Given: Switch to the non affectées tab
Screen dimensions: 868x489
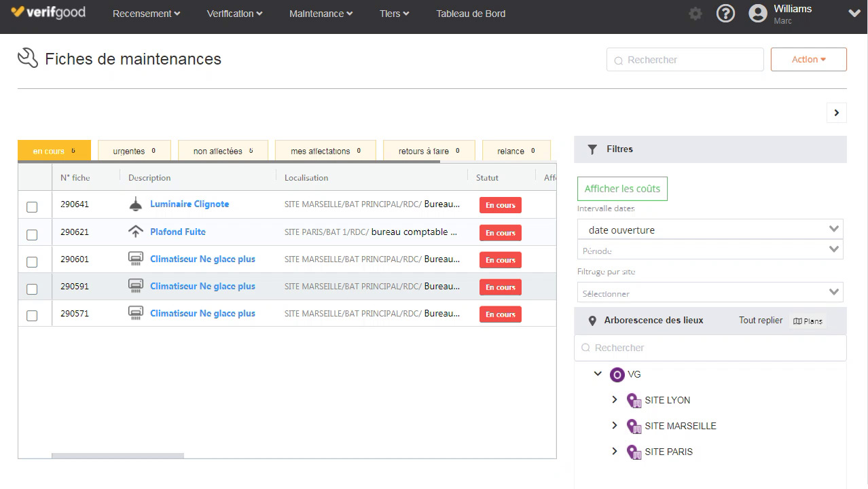Looking at the screenshot, I should click(222, 151).
